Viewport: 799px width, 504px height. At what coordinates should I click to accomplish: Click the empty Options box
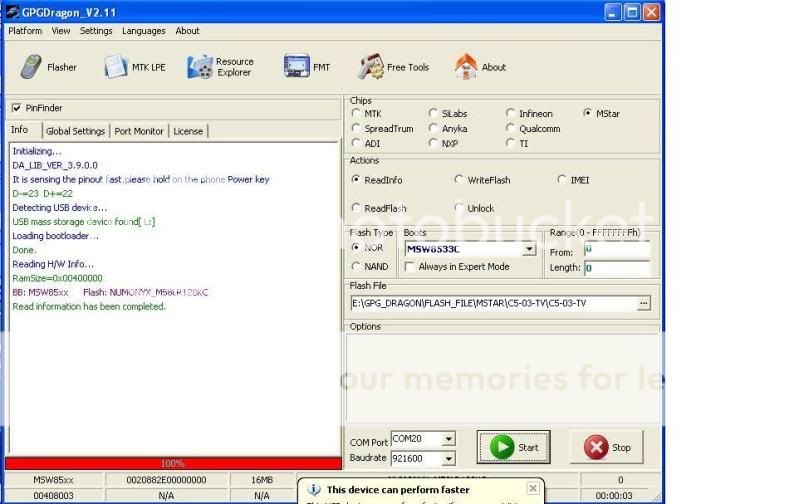pyautogui.click(x=502, y=378)
